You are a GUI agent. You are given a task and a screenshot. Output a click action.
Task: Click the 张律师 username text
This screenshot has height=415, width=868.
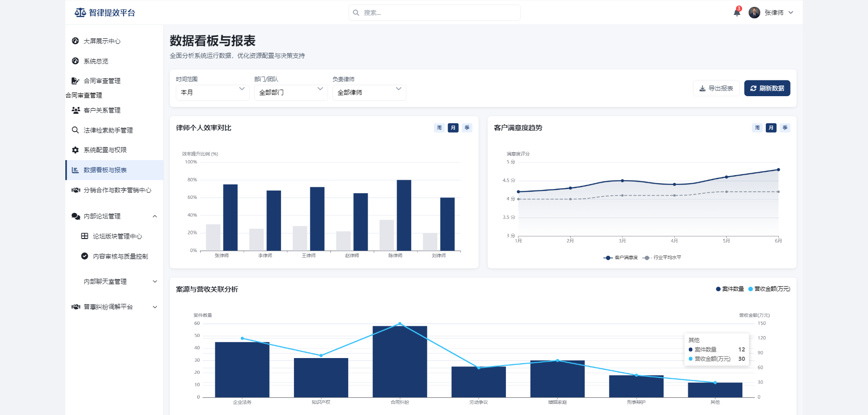pyautogui.click(x=774, y=13)
